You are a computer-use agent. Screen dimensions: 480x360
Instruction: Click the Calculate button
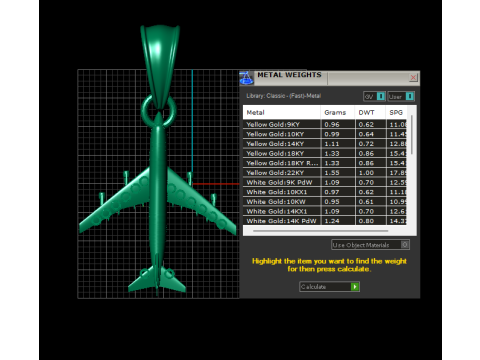[329, 287]
